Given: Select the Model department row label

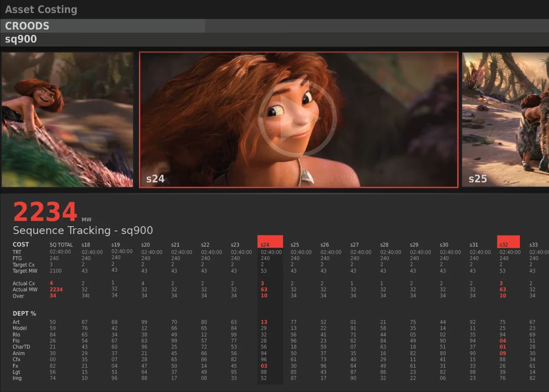Looking at the screenshot, I should coord(20,328).
